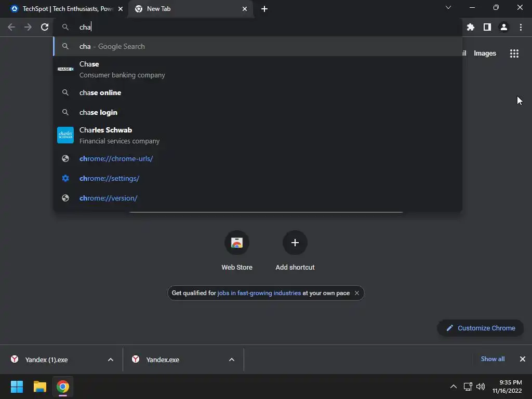
Task: Expand options for Yandex (1).exe download
Action: tap(111, 360)
